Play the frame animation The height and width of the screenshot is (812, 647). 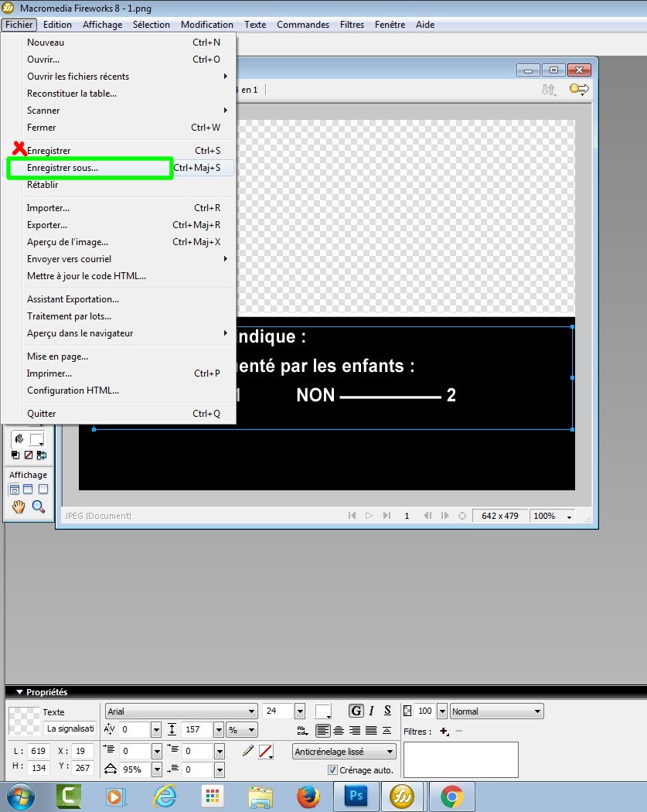coord(369,516)
